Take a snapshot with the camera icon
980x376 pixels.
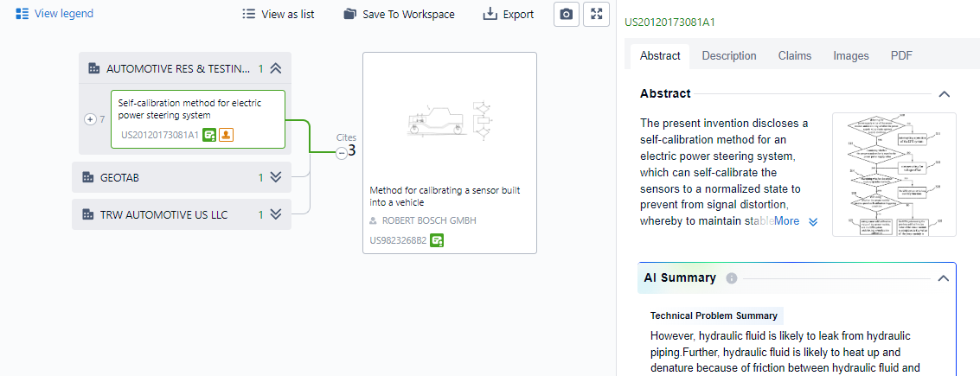pyautogui.click(x=566, y=15)
